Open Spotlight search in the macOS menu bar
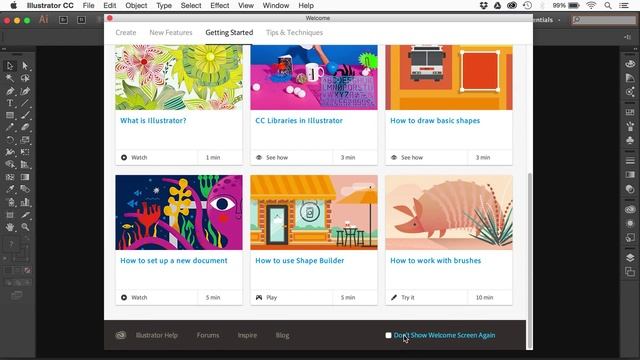 tap(608, 6)
